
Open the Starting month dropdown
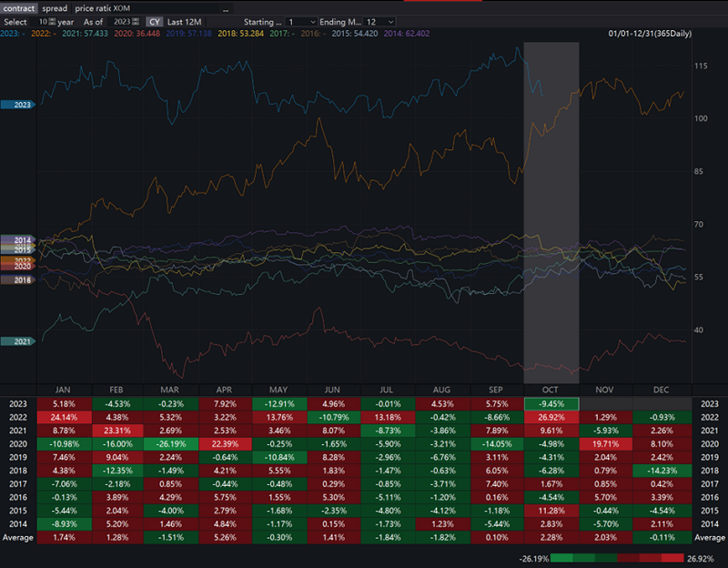coord(302,21)
